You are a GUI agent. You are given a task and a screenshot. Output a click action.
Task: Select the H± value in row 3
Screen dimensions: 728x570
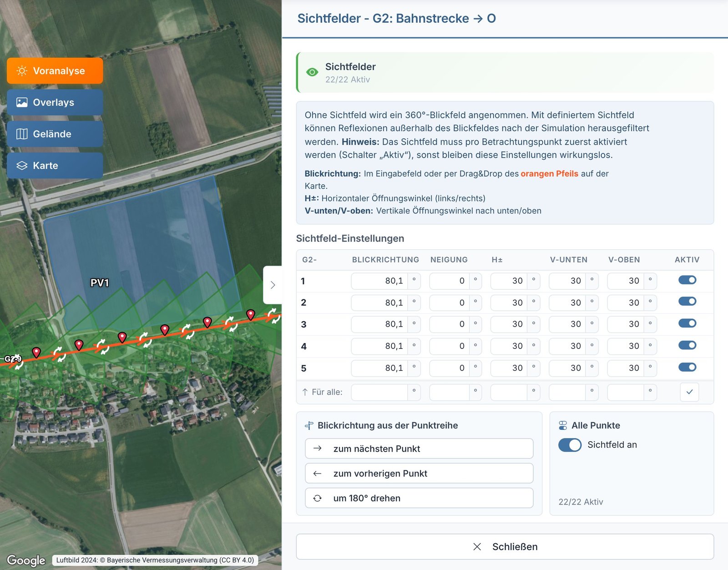[x=509, y=324]
